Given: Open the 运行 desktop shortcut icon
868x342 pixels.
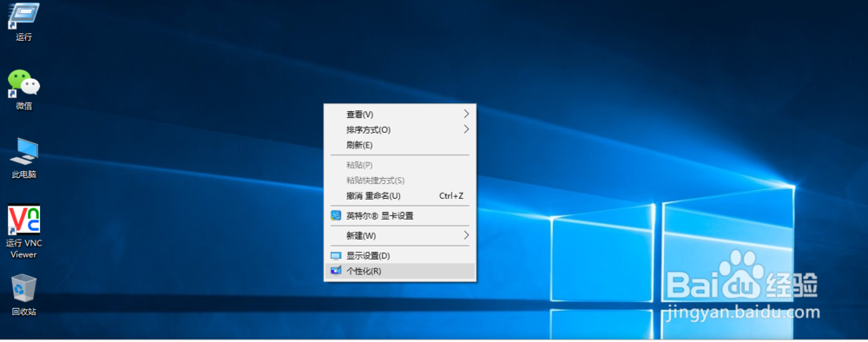Looking at the screenshot, I should [23, 16].
